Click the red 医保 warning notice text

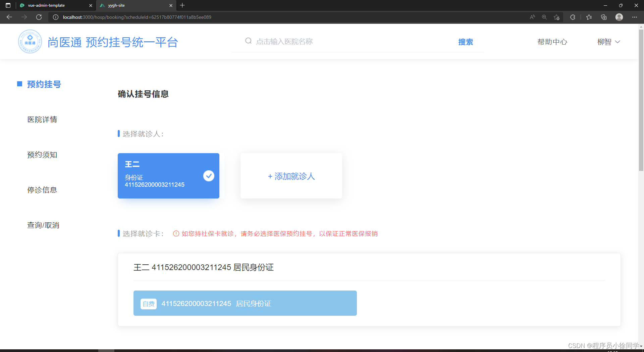279,234
